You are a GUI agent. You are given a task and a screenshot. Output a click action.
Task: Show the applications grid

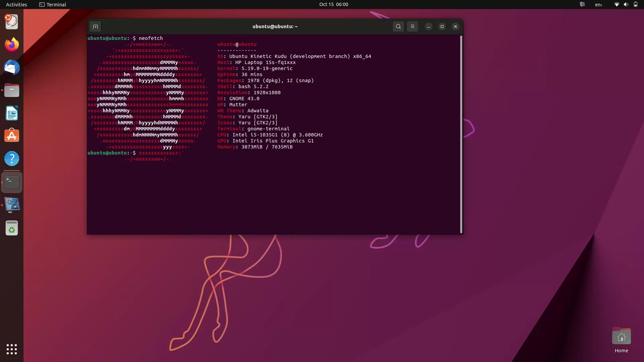pos(12,349)
